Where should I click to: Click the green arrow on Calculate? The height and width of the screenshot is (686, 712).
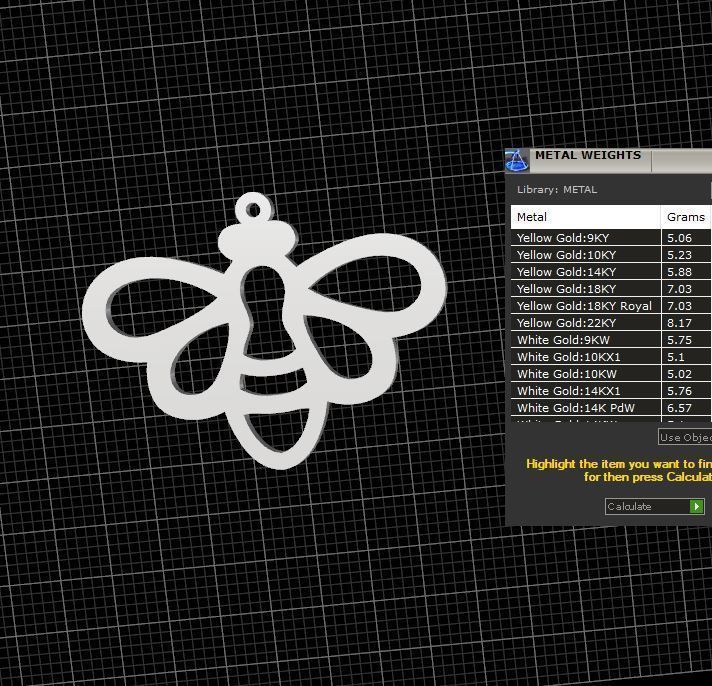696,506
